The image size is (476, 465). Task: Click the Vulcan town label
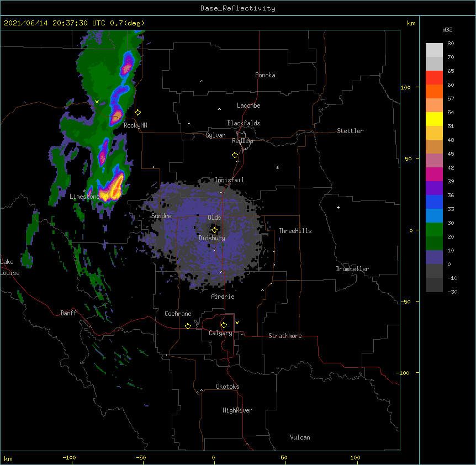pyautogui.click(x=300, y=437)
